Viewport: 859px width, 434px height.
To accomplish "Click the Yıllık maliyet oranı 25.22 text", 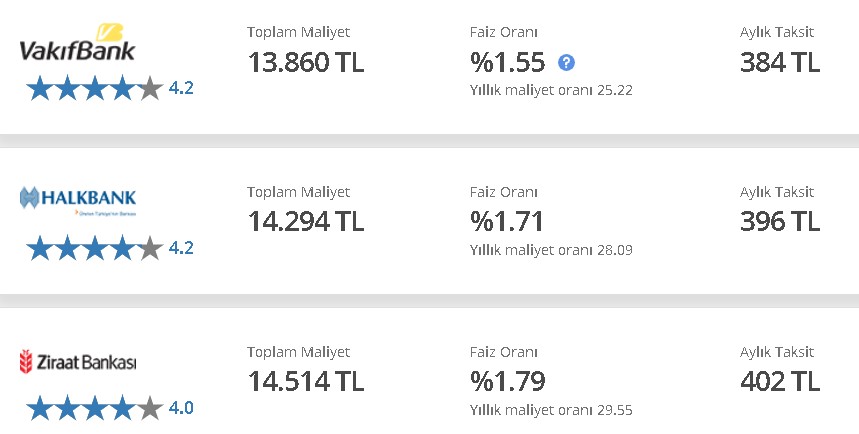I will (551, 90).
